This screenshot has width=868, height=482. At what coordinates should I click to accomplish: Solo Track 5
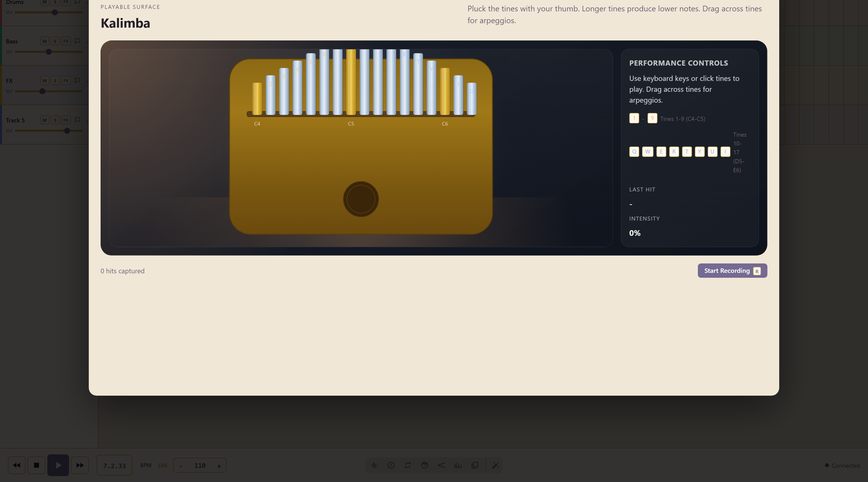[x=55, y=120]
